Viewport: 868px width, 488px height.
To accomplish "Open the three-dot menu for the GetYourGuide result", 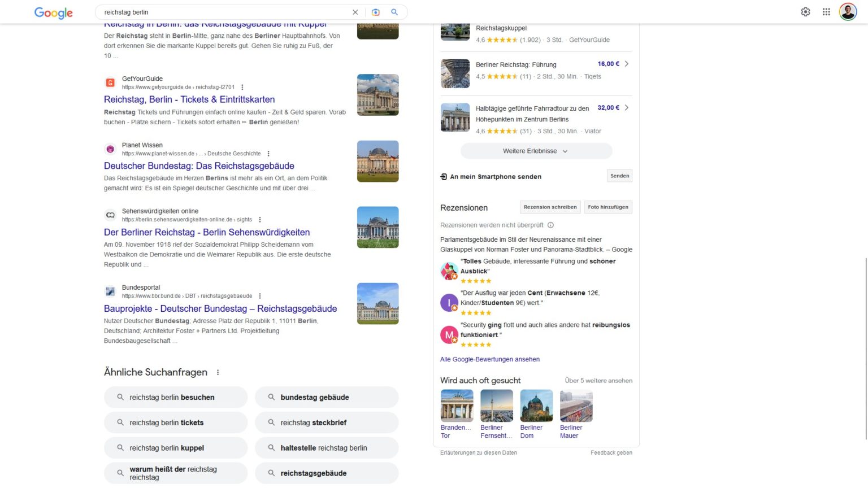I will [x=242, y=88].
